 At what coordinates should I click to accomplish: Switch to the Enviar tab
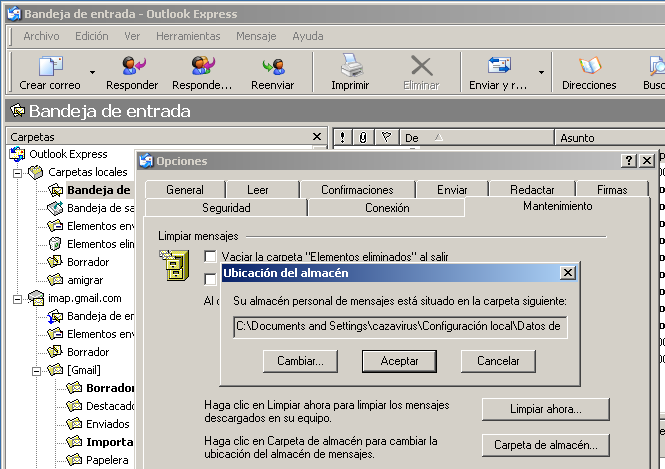coord(452,190)
